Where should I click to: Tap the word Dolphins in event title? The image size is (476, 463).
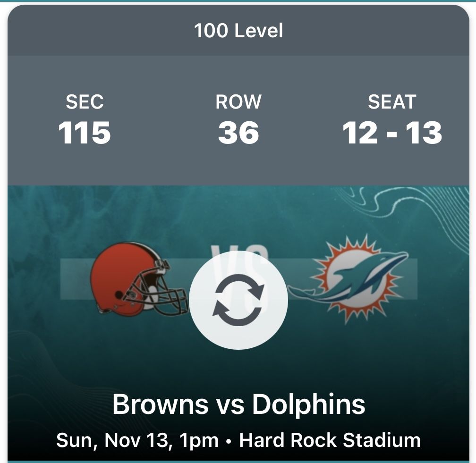[308, 404]
